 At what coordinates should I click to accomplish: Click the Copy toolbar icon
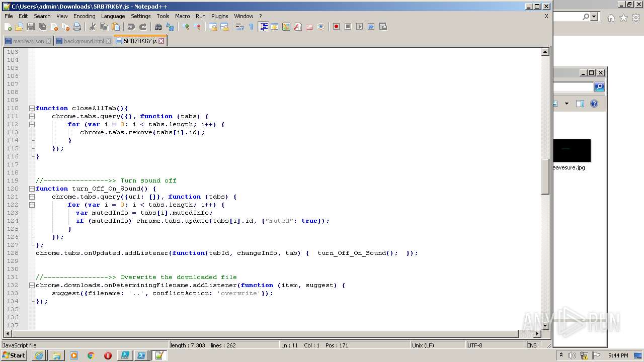[104, 27]
